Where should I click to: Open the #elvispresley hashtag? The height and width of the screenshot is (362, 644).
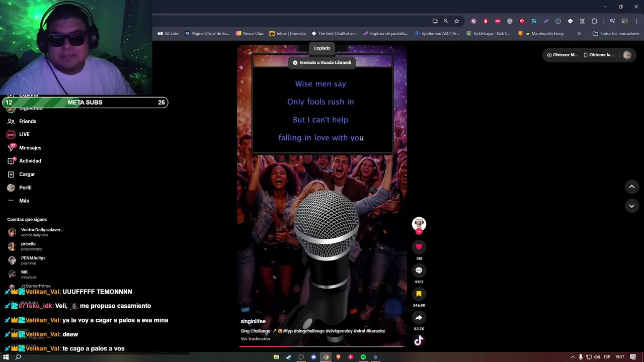tap(339, 331)
